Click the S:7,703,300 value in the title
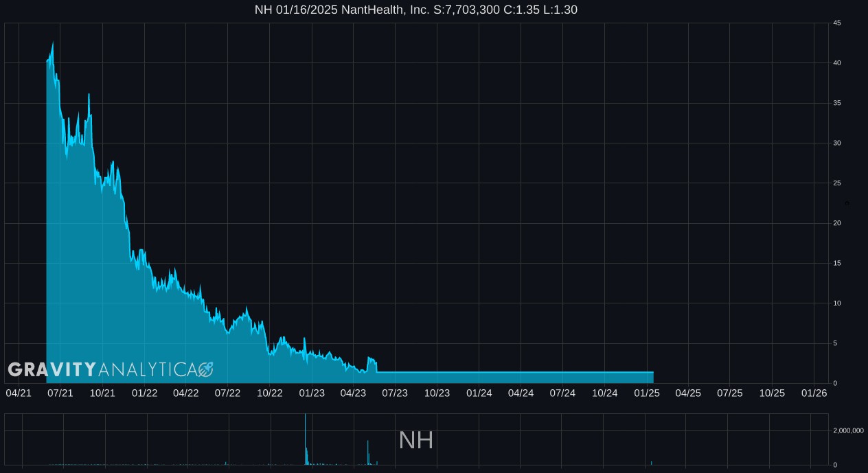 coord(467,10)
